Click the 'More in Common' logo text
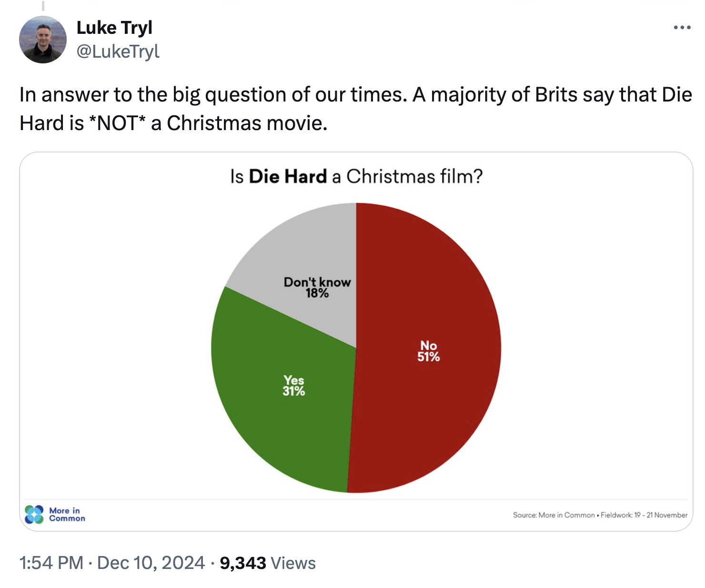Screen dimensions: 705x588 pos(67,515)
